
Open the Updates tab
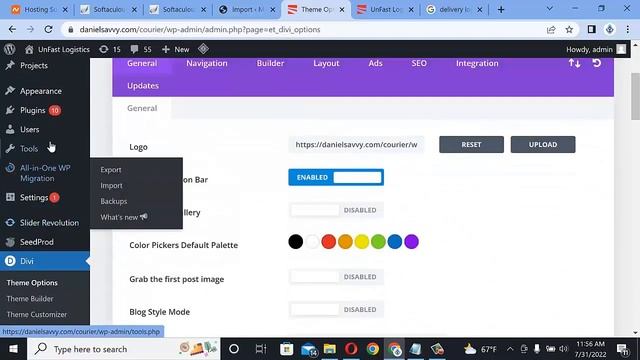point(143,86)
